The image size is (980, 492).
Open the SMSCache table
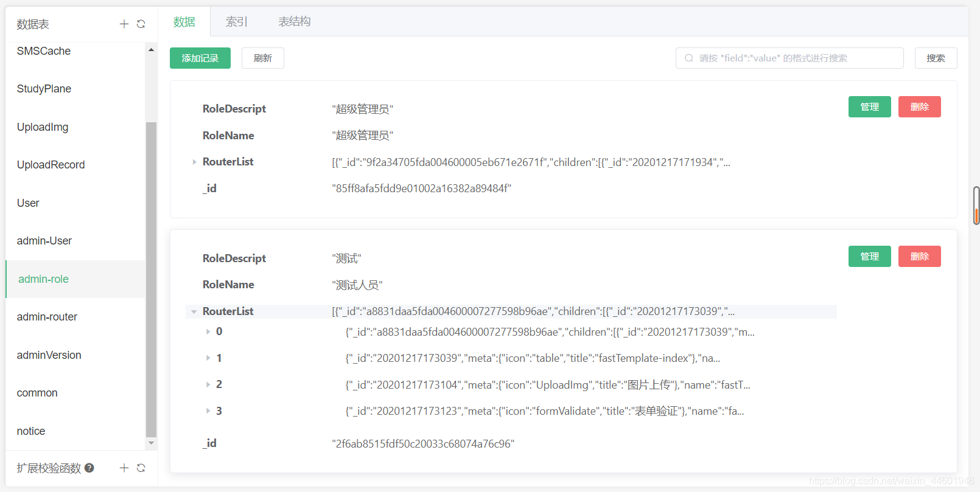point(75,51)
